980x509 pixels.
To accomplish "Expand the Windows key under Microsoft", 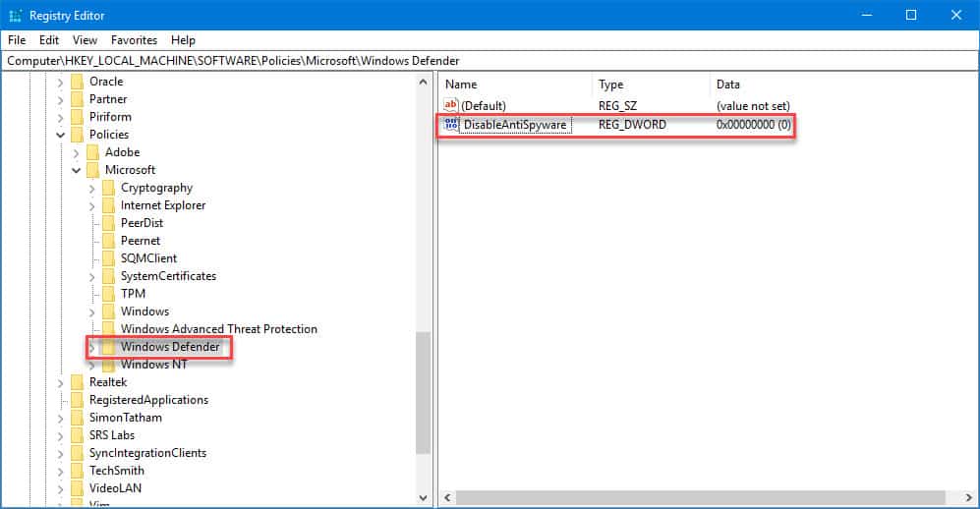I will (x=91, y=311).
